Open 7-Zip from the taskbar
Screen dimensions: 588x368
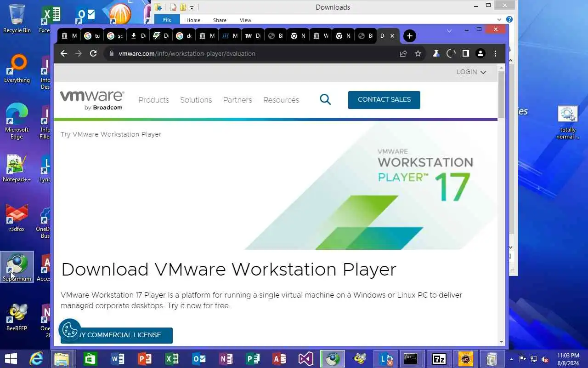coord(439,358)
